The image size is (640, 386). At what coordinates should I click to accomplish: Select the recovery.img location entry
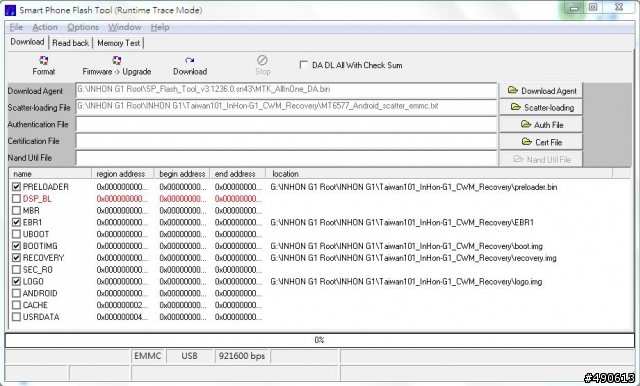point(413,258)
